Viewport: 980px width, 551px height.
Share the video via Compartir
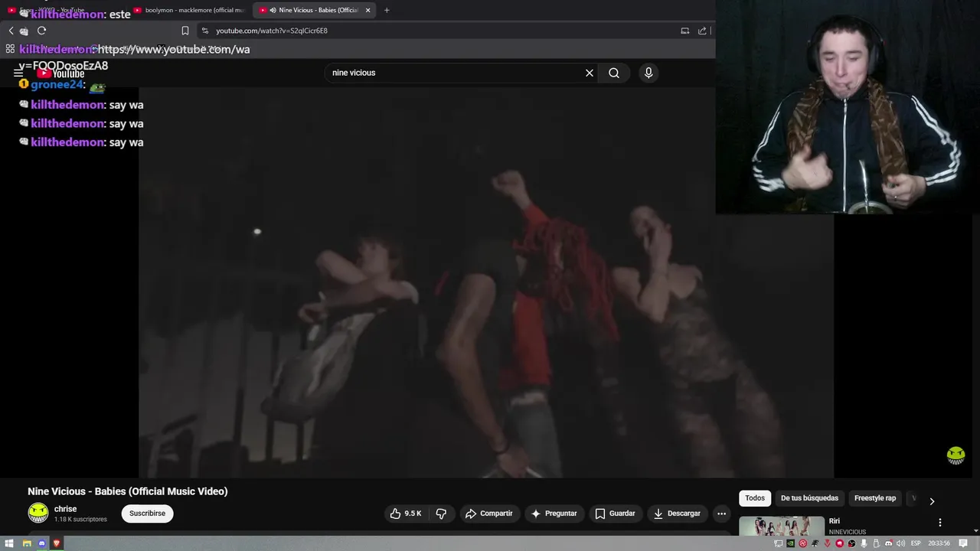click(x=488, y=514)
